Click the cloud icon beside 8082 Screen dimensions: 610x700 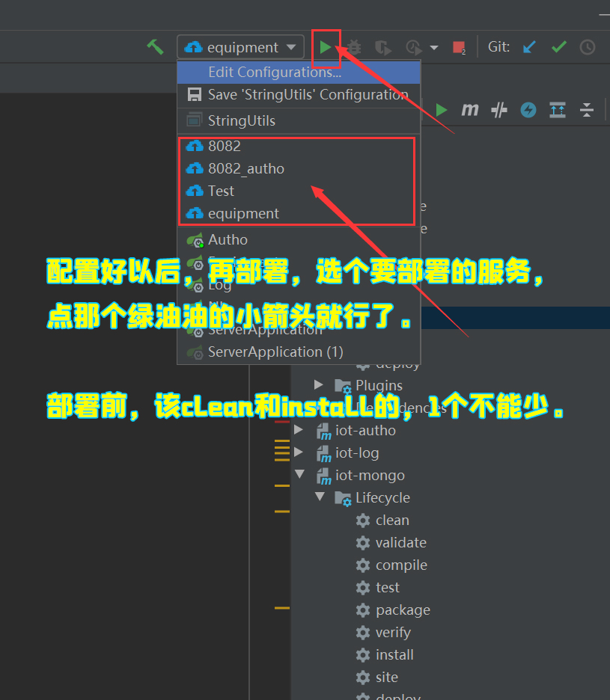click(195, 146)
